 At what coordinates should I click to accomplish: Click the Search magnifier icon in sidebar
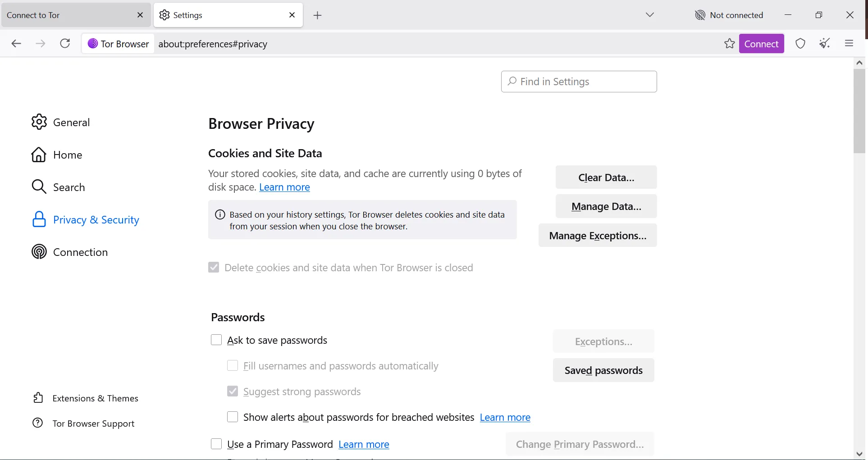pyautogui.click(x=39, y=187)
